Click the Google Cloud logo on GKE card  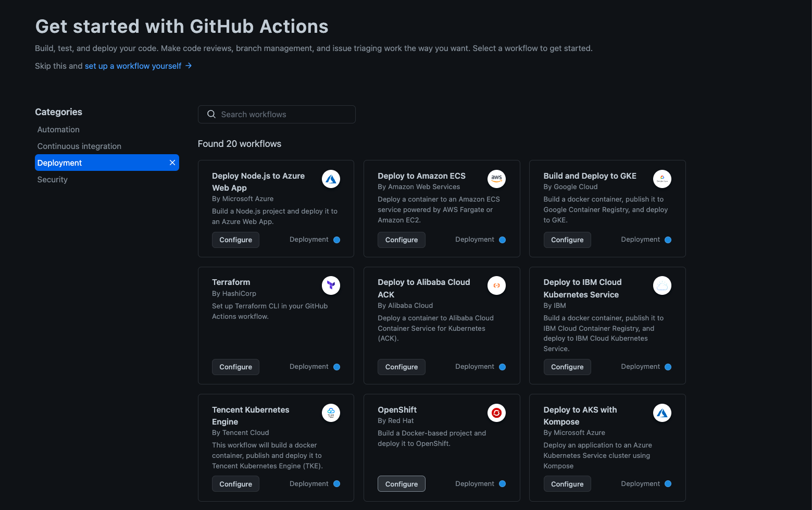click(x=662, y=179)
